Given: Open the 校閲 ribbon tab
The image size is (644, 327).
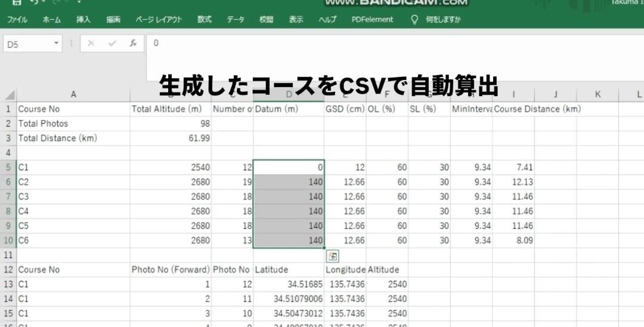Looking at the screenshot, I should pos(266,19).
